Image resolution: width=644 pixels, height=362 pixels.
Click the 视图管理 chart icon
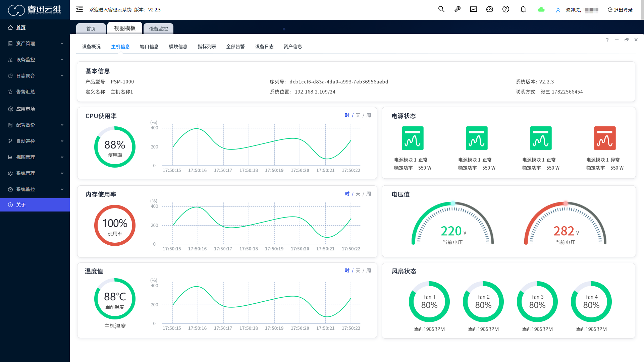tap(10, 157)
